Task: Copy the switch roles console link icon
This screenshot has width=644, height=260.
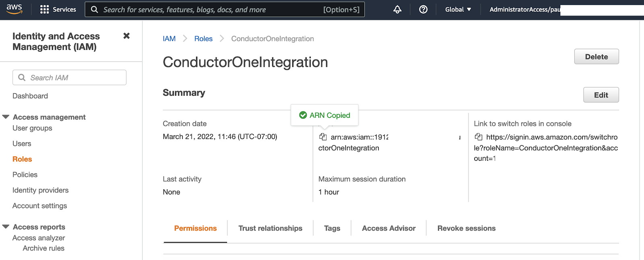Action: coord(478,137)
